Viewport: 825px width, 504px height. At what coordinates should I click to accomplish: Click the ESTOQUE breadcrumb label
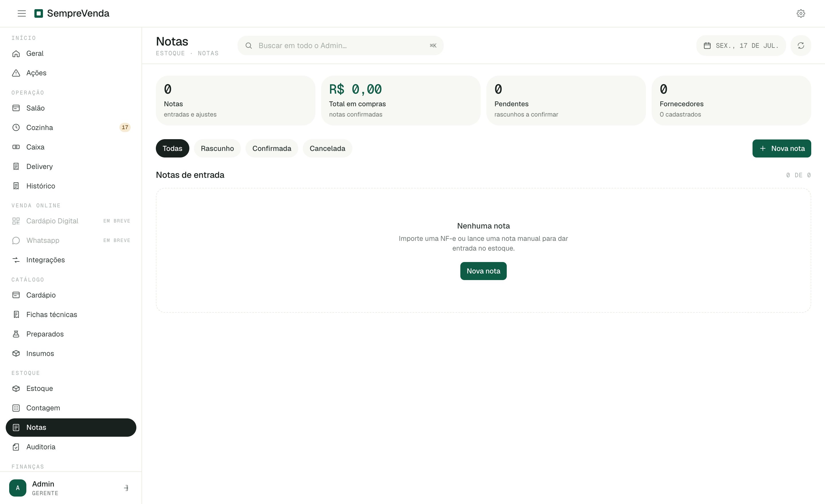pos(170,53)
